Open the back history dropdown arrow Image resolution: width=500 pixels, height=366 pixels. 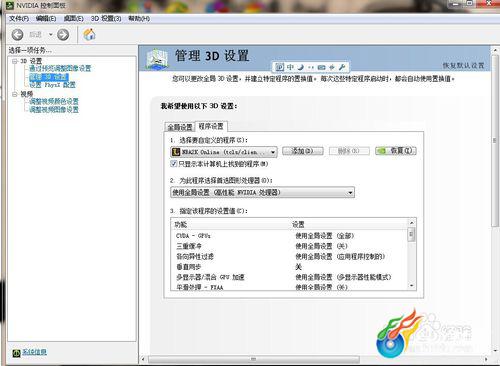point(51,34)
